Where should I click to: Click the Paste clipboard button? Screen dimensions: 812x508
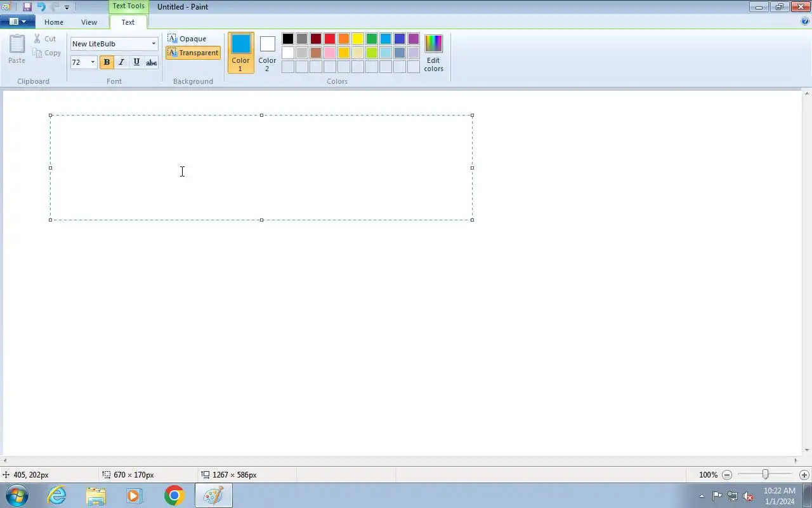(17, 50)
